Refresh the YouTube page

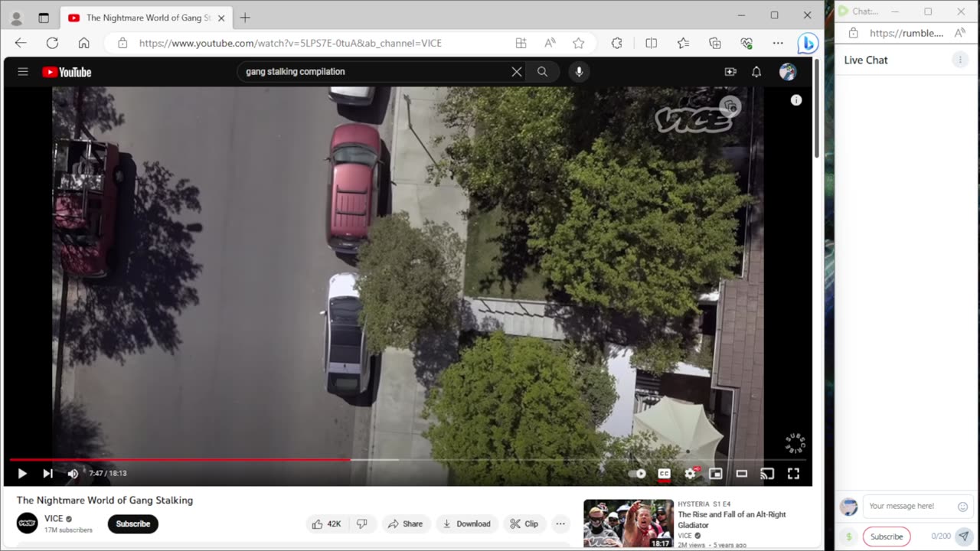pos(52,44)
